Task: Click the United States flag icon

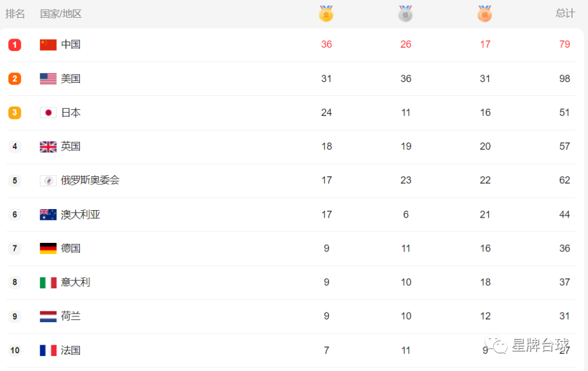Action: pos(48,79)
